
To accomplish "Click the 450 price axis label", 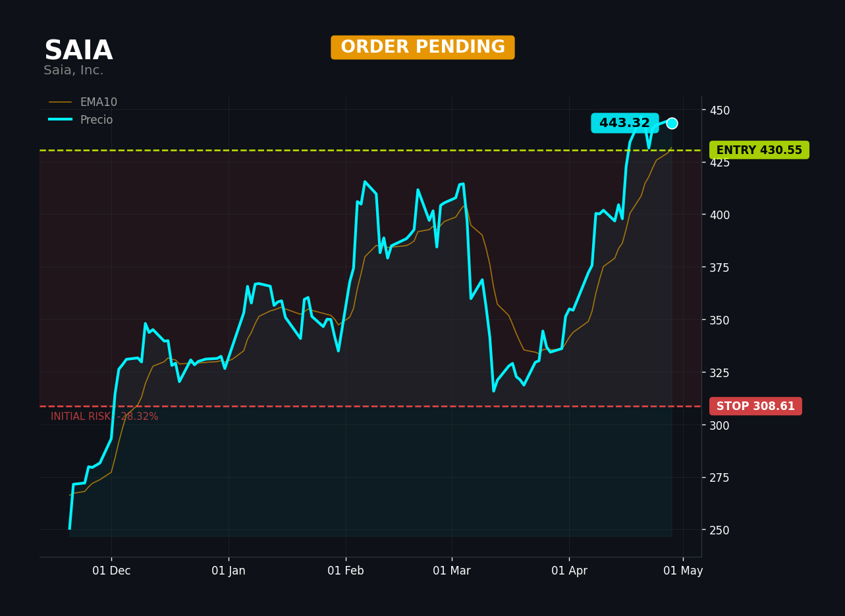I will click(x=719, y=110).
